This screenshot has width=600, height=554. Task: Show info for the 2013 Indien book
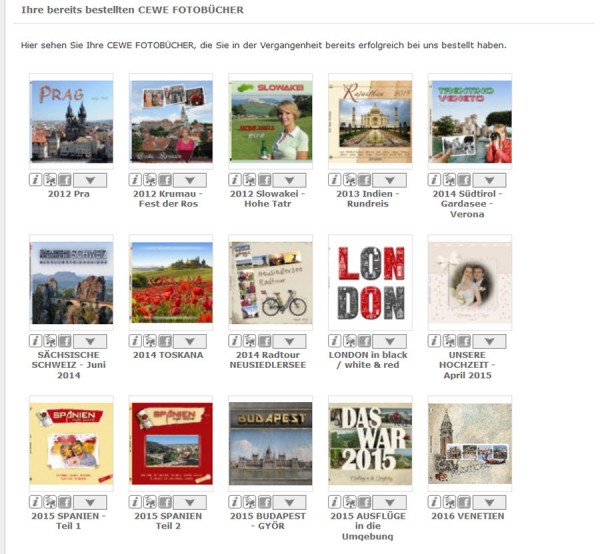point(334,180)
